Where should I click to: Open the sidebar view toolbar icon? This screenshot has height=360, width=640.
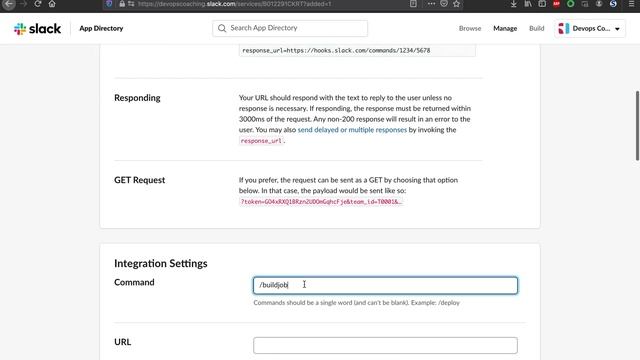coord(542,4)
